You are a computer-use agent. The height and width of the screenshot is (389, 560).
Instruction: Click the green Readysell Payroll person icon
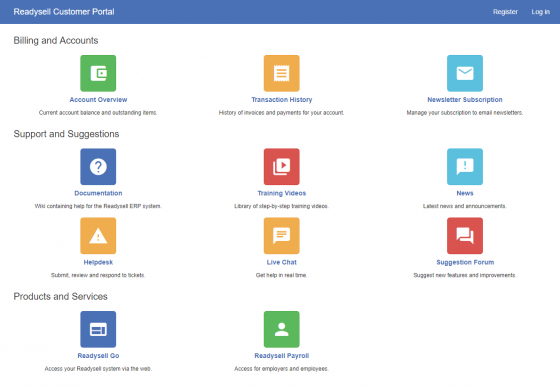tap(281, 329)
